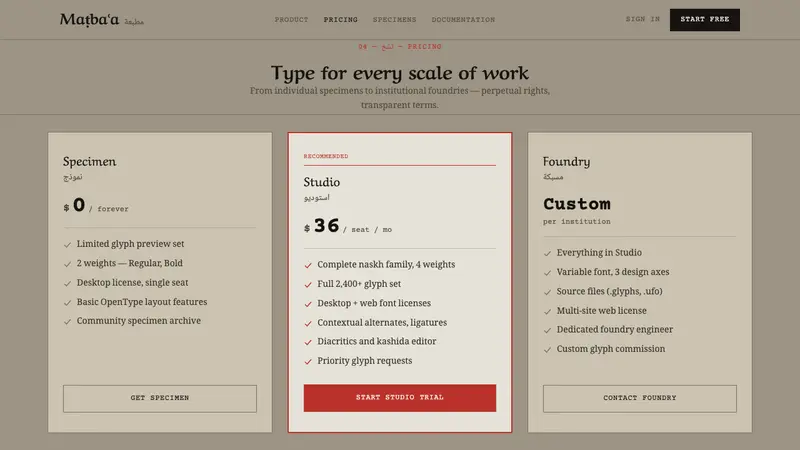Click the Studio plan title
The width and height of the screenshot is (800, 450).
point(321,182)
